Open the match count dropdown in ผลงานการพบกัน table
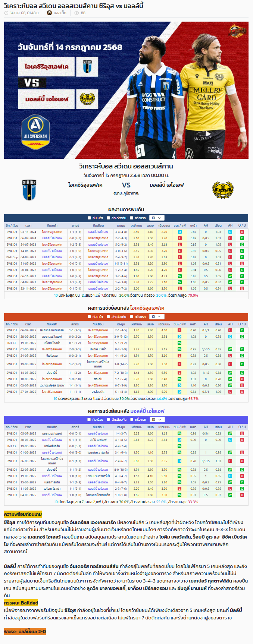 (156, 218)
